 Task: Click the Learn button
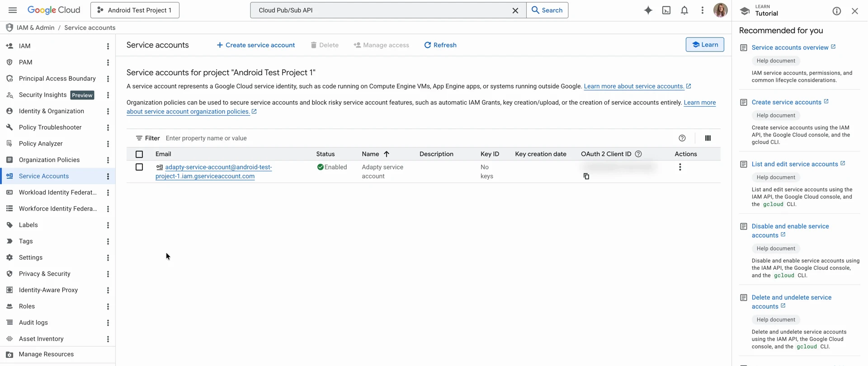(x=705, y=44)
